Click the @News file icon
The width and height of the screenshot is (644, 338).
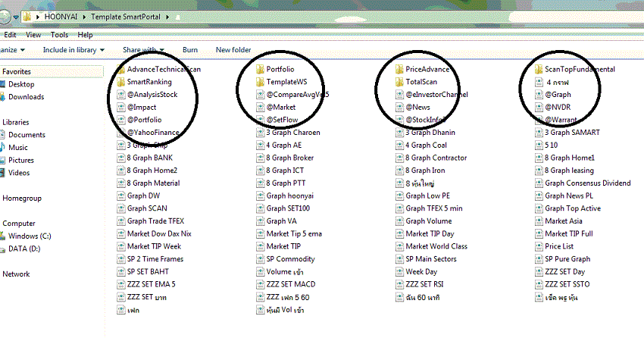399,107
